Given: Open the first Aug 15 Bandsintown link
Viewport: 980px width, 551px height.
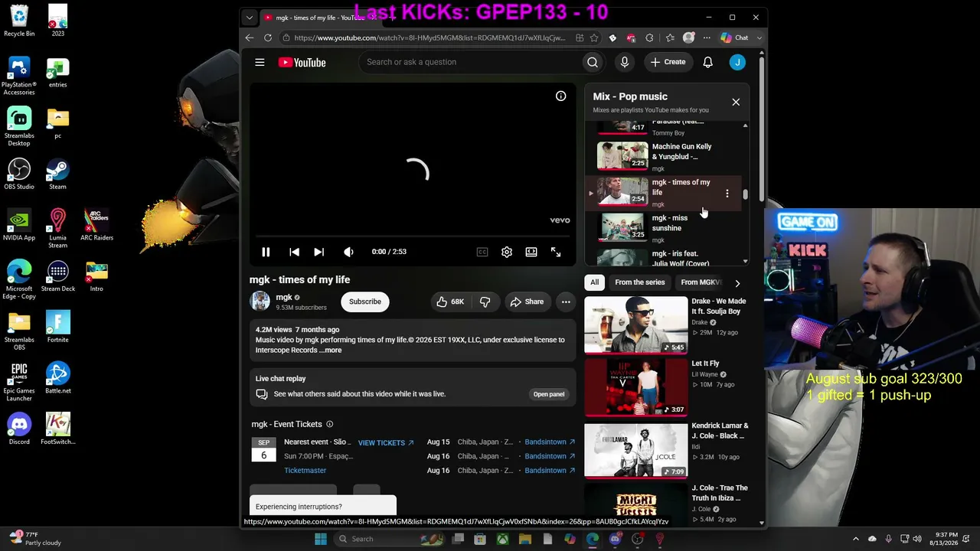Looking at the screenshot, I should coord(550,442).
